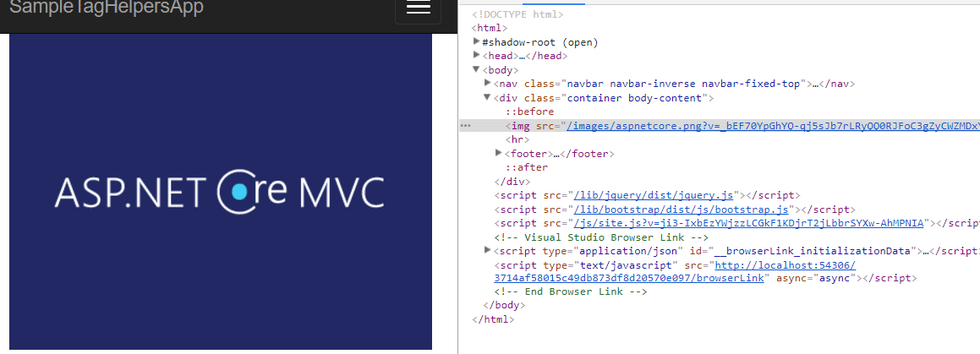Screen dimensions: 980x354
Task: Expand the footer element node
Action: [x=499, y=152]
